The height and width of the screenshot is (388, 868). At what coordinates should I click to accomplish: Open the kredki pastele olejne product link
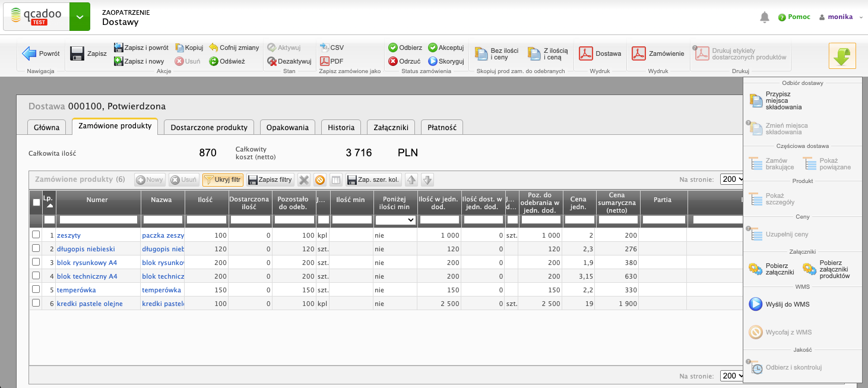coord(90,304)
